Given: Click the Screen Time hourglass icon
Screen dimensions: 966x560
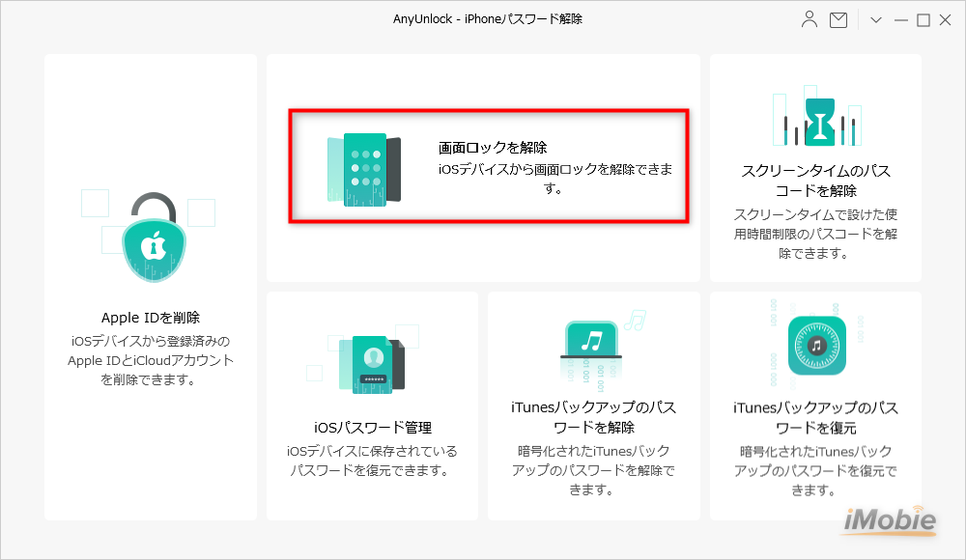Looking at the screenshot, I should pos(819,122).
